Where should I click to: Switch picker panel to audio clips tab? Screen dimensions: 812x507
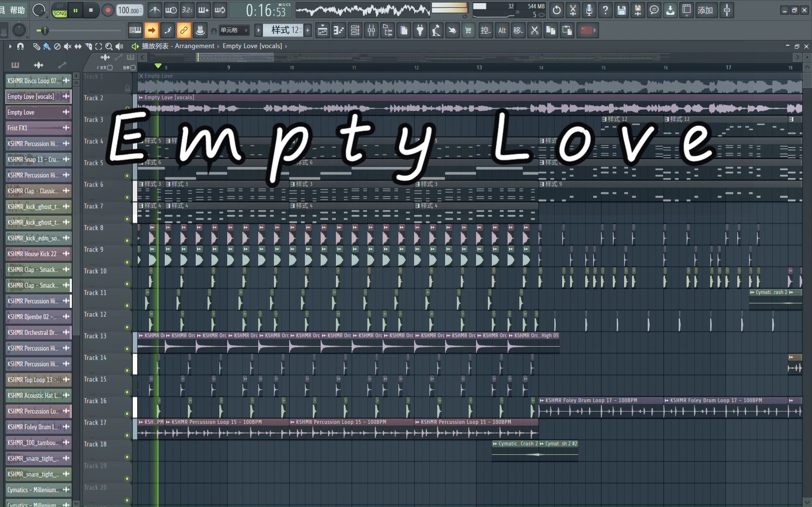click(x=38, y=65)
